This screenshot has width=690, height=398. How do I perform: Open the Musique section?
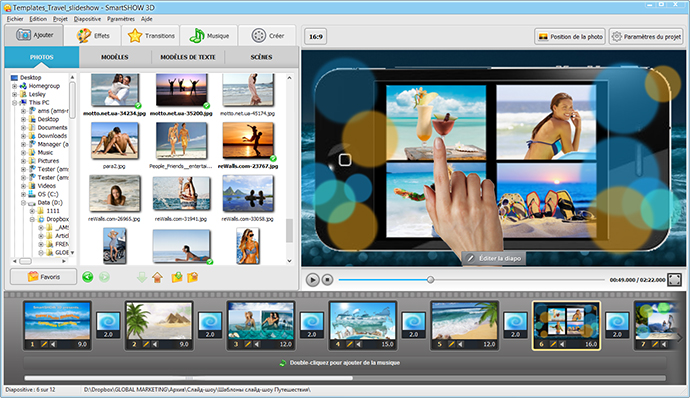click(209, 36)
